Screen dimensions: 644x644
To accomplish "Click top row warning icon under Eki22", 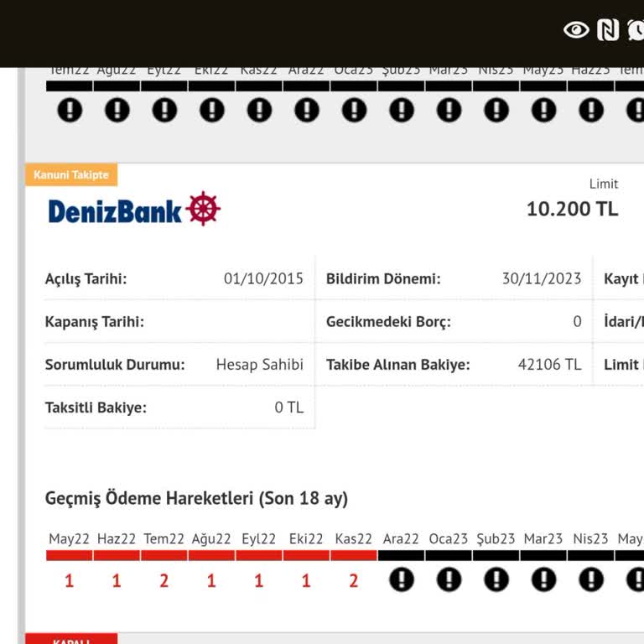I will [212, 110].
